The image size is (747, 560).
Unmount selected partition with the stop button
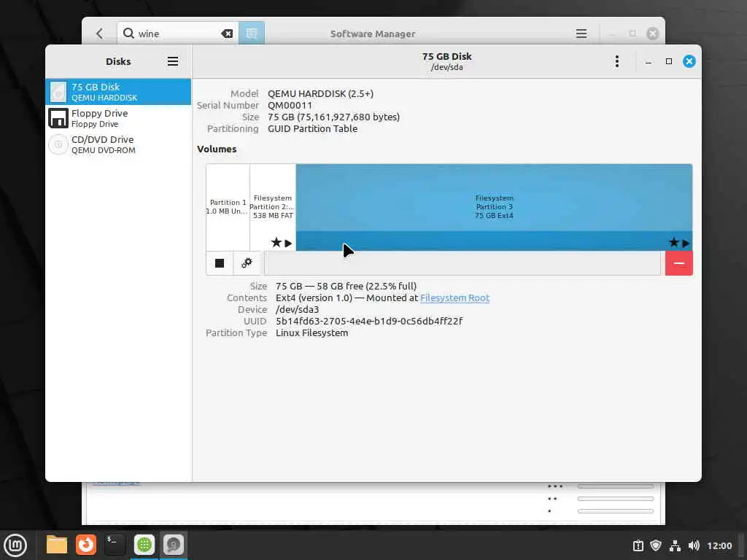point(220,263)
